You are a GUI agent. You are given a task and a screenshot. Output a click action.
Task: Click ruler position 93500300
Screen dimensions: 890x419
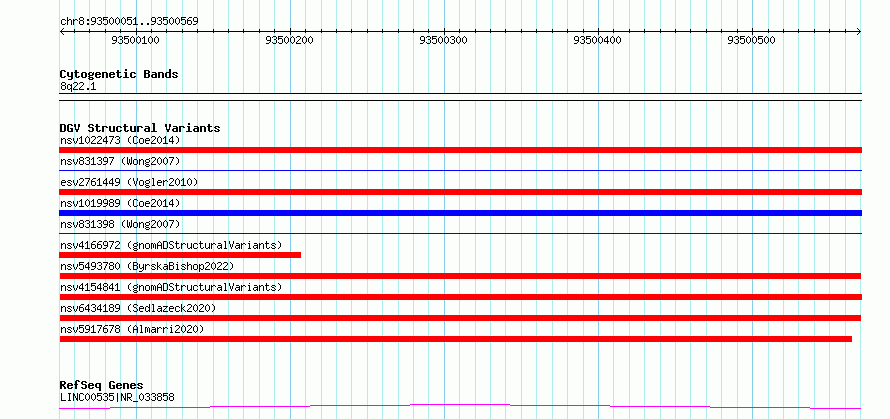coord(444,40)
